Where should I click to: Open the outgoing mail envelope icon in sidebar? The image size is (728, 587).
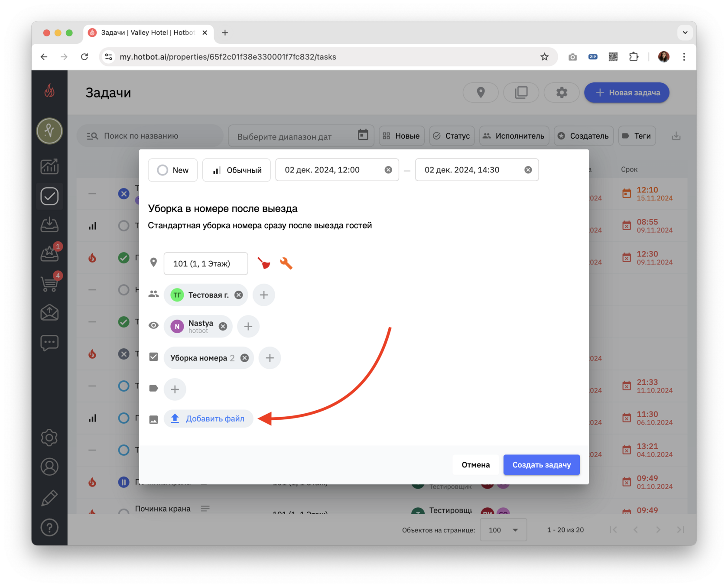click(49, 313)
